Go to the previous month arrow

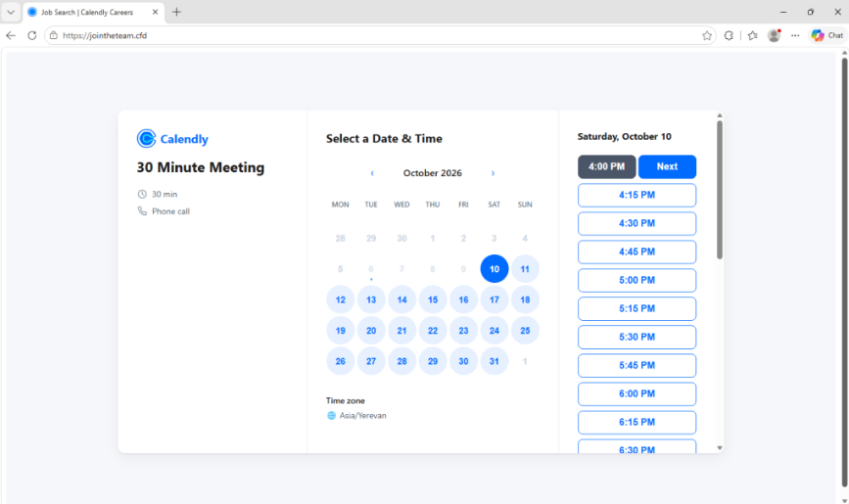click(372, 173)
